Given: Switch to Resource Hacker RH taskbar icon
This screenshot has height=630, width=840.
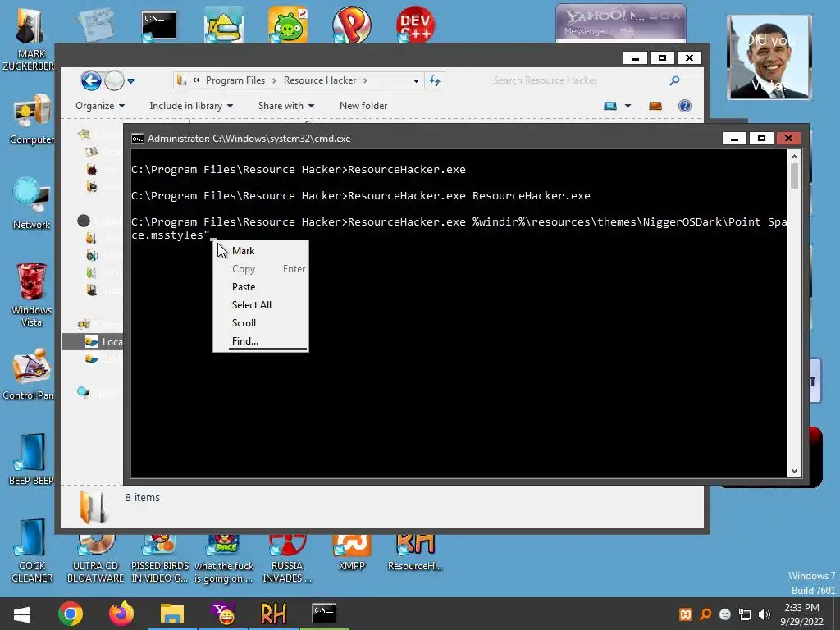Looking at the screenshot, I should coord(273,614).
